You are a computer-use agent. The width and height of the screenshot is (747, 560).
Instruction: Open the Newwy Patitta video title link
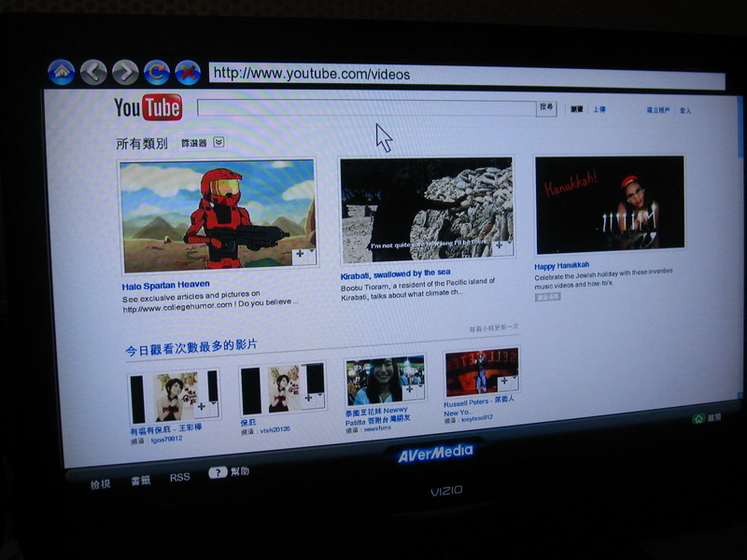click(377, 415)
